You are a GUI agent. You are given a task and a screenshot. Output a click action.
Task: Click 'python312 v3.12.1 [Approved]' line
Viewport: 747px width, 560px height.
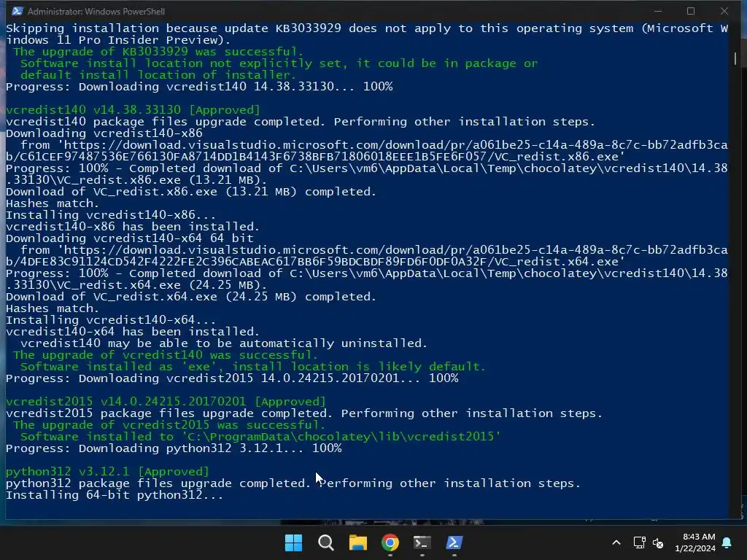pos(107,472)
